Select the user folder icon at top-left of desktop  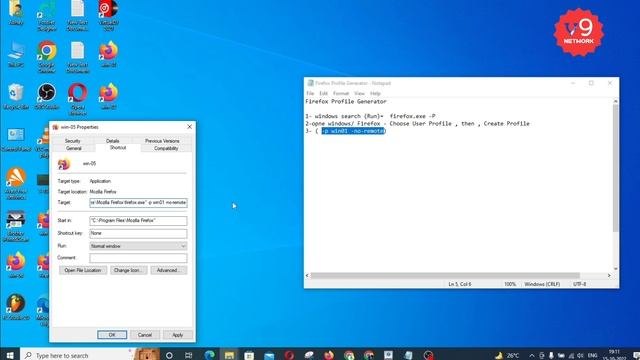[16, 12]
